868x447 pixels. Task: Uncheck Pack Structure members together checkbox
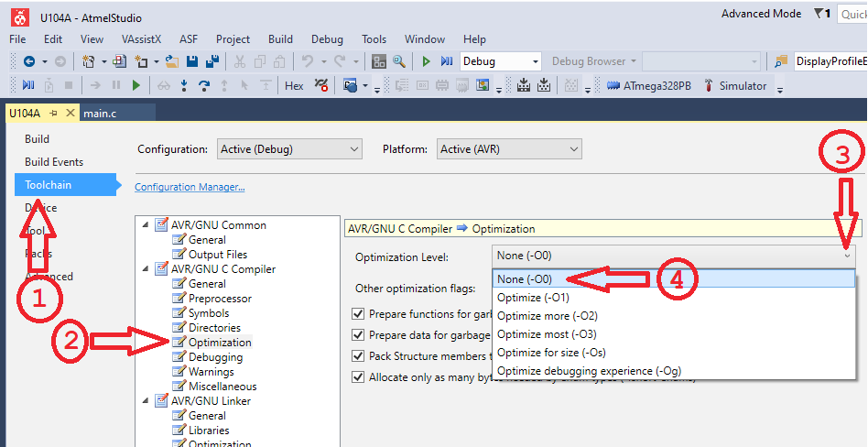coord(358,355)
